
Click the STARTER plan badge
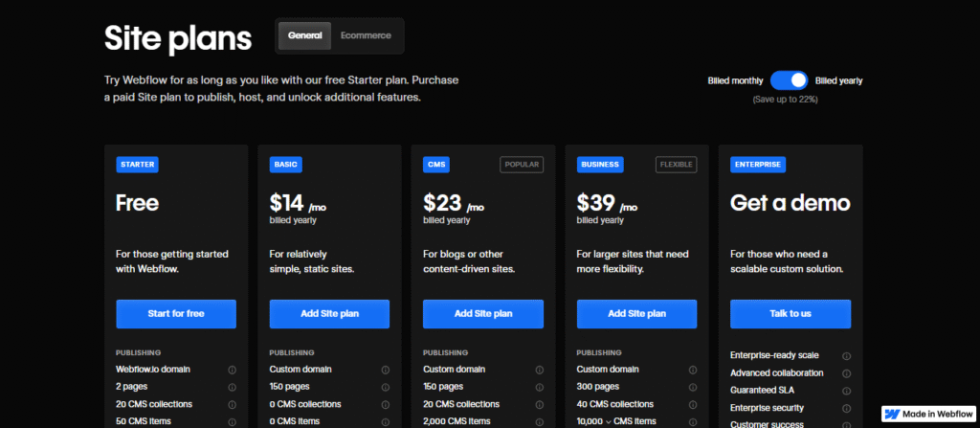pyautogui.click(x=137, y=165)
